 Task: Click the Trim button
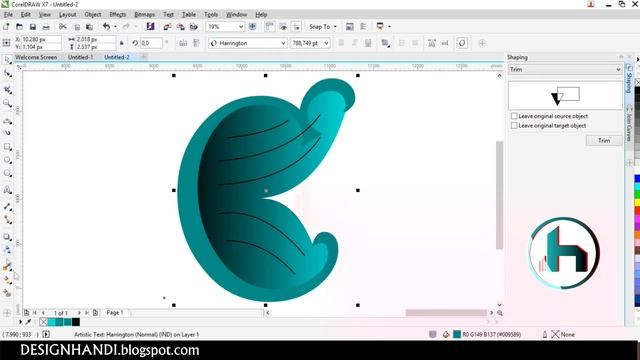pos(604,140)
